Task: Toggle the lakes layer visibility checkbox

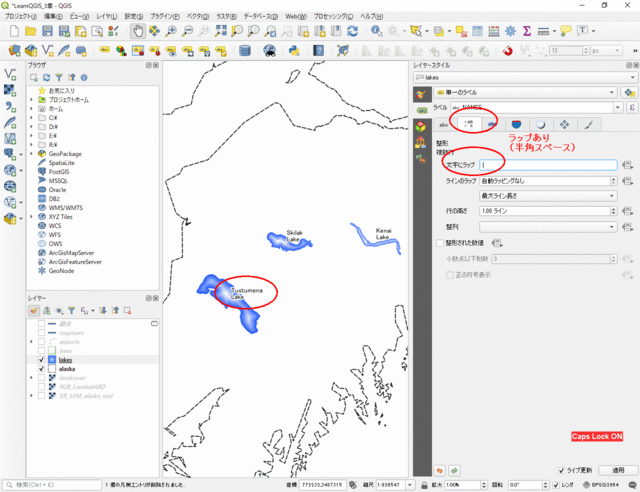Action: tap(41, 360)
